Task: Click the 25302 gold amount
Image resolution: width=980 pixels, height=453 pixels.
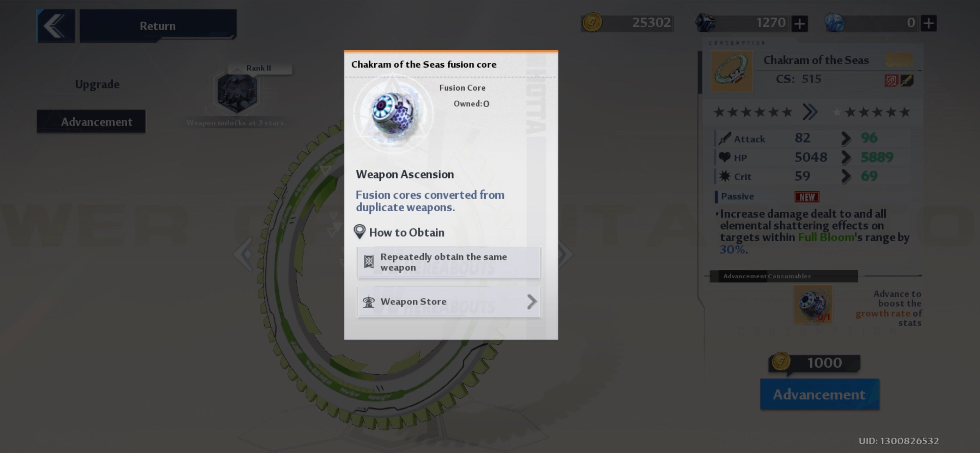Action: (651, 23)
